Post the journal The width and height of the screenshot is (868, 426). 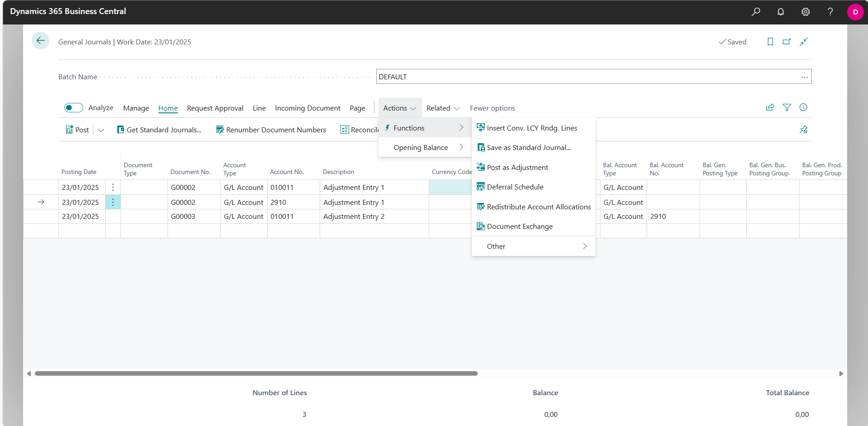point(77,130)
